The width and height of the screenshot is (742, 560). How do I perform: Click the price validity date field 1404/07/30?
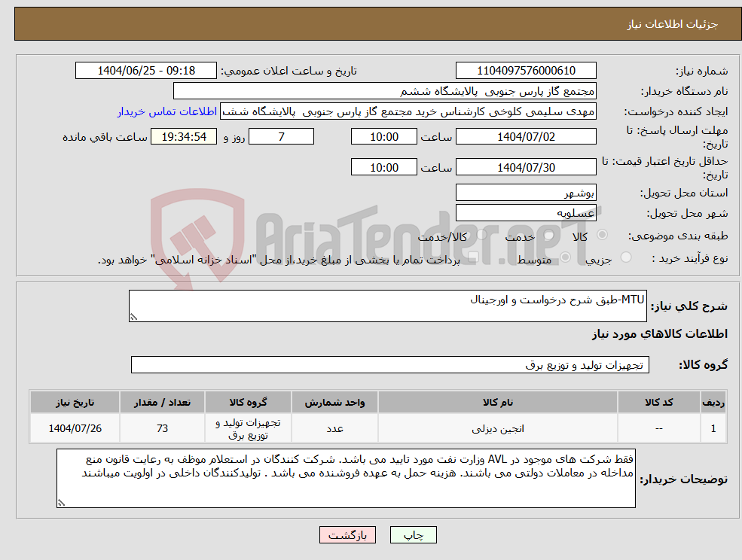[x=526, y=166]
